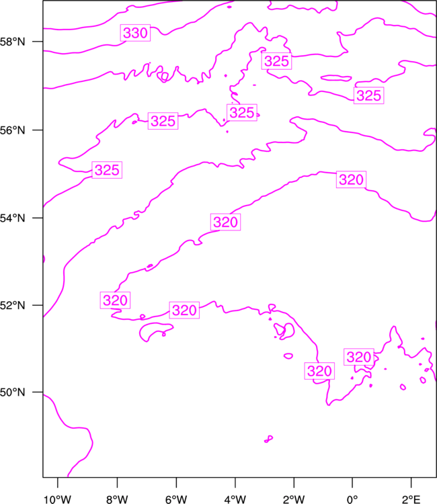Image resolution: width=437 pixels, height=504 pixels.
Task: Click the 4°W longitude axis label
Action: (235, 499)
